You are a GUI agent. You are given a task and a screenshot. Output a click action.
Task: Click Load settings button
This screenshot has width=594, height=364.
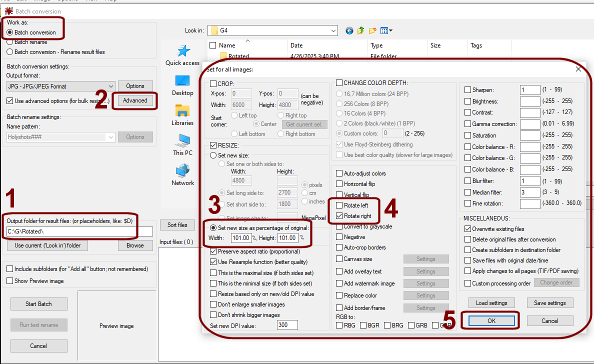tap(491, 303)
